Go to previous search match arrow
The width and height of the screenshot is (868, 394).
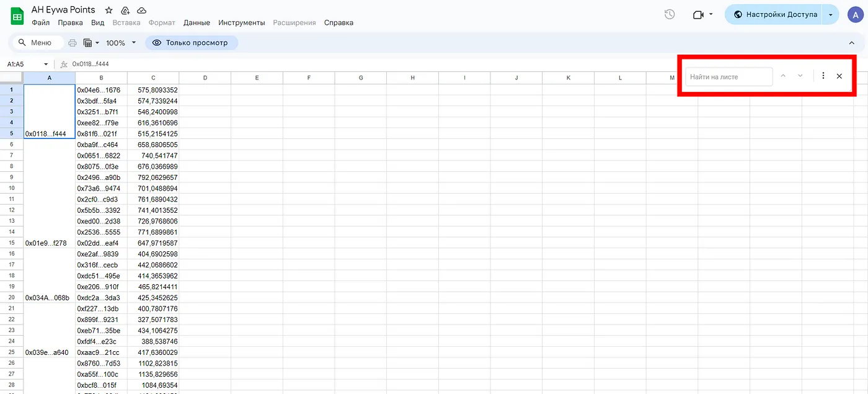click(x=783, y=76)
